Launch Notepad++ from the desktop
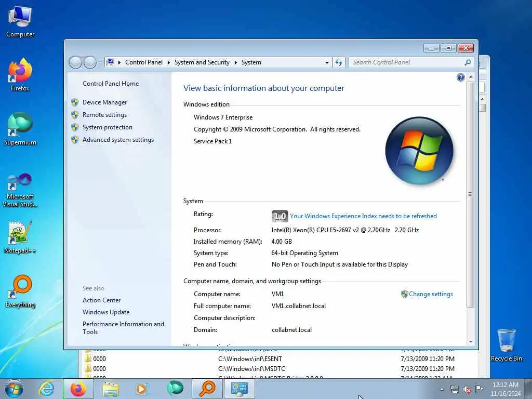Screen dimensions: 532x399 20,237
